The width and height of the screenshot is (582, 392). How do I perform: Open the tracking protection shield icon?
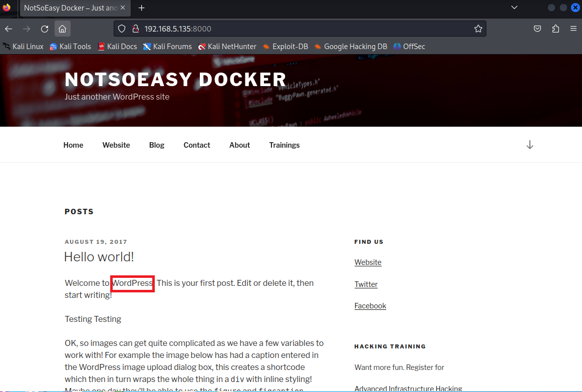(x=122, y=29)
